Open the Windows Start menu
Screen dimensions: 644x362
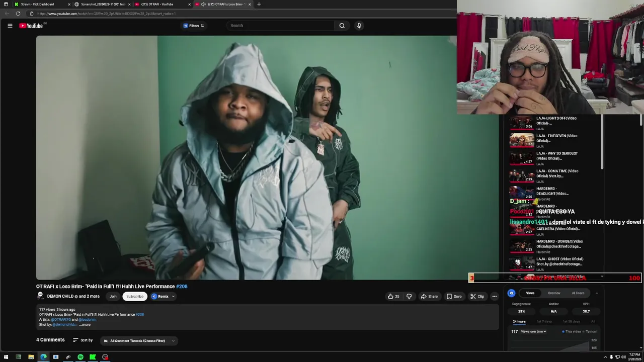click(6, 357)
